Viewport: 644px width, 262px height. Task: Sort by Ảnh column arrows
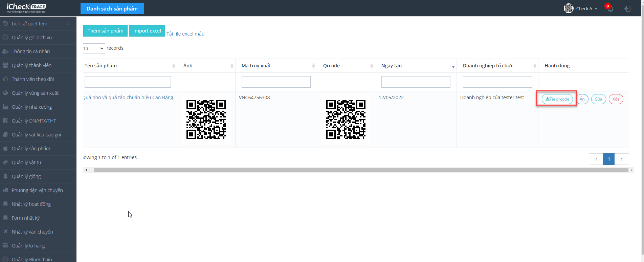pyautogui.click(x=232, y=66)
